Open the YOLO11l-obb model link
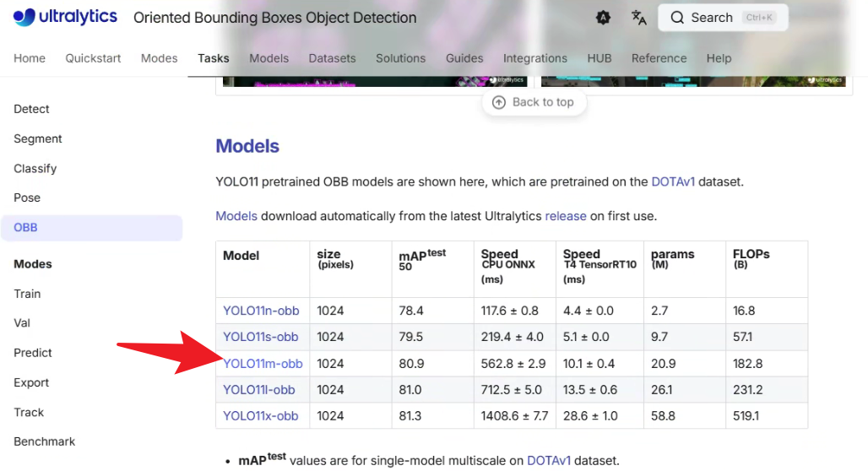The image size is (868, 471). 258,390
